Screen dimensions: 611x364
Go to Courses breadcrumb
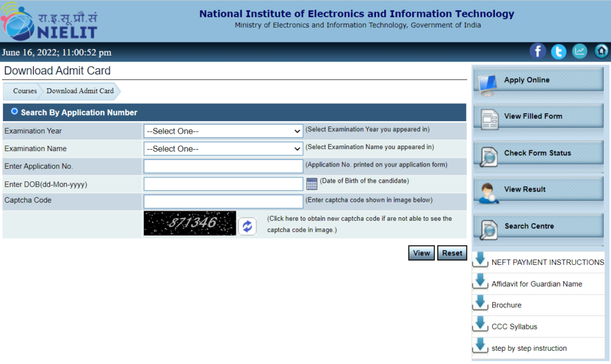tap(24, 91)
